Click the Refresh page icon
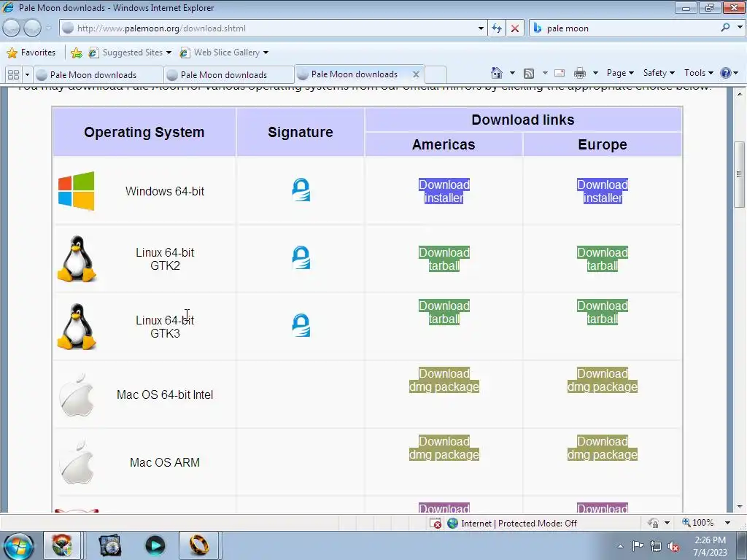Image resolution: width=747 pixels, height=560 pixels. [x=497, y=28]
